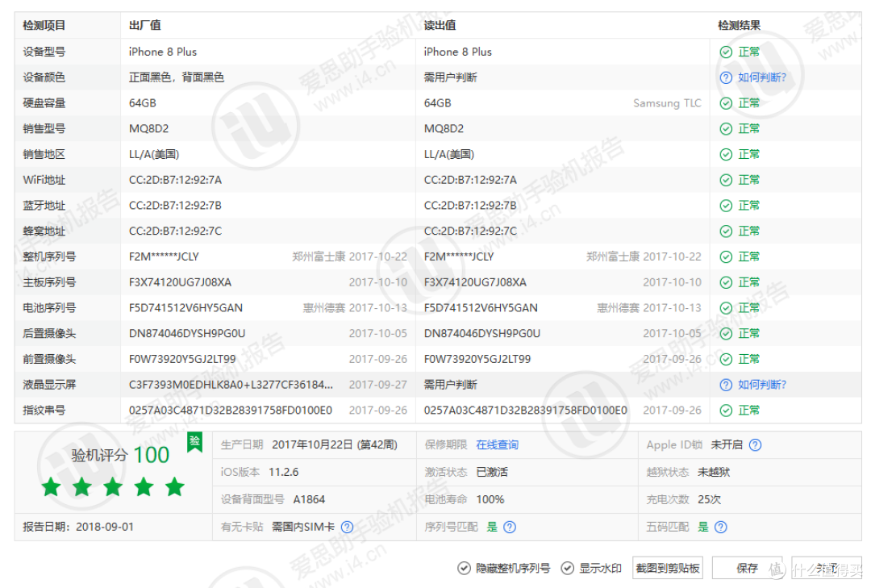871x588 pixels.
Task: Select read front camera serial F0W73920Y5GJ2LT99
Action: point(477,359)
